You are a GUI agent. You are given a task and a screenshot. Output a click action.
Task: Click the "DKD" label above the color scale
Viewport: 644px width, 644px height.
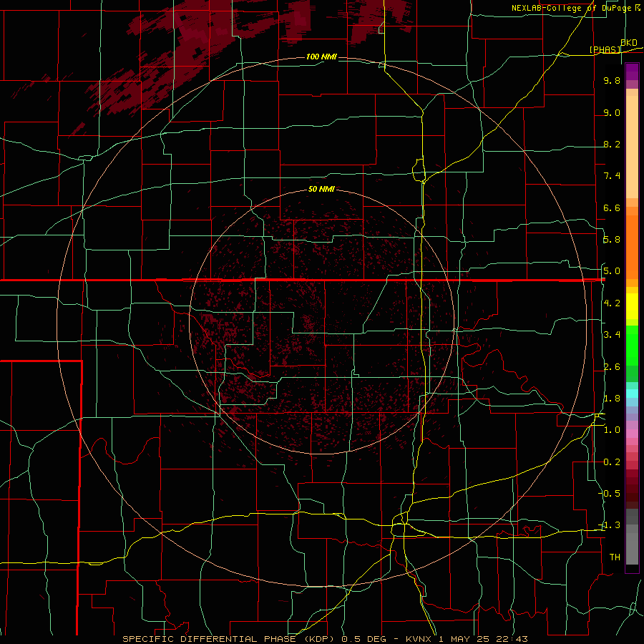click(629, 43)
